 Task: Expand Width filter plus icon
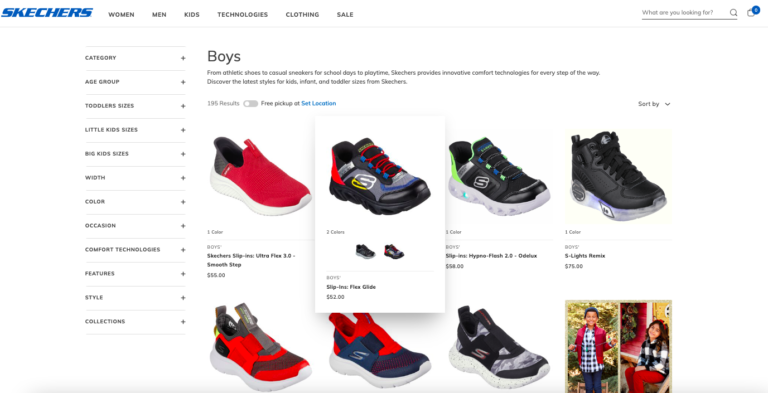pyautogui.click(x=183, y=178)
